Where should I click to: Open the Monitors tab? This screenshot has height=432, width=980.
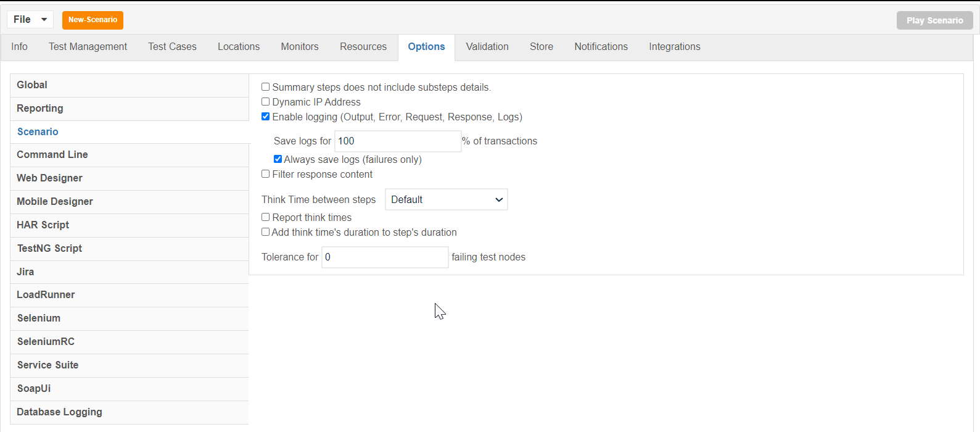point(300,47)
